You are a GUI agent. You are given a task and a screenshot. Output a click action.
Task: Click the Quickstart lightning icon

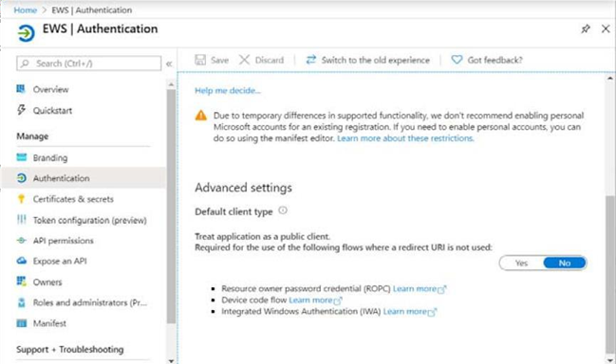(21, 110)
